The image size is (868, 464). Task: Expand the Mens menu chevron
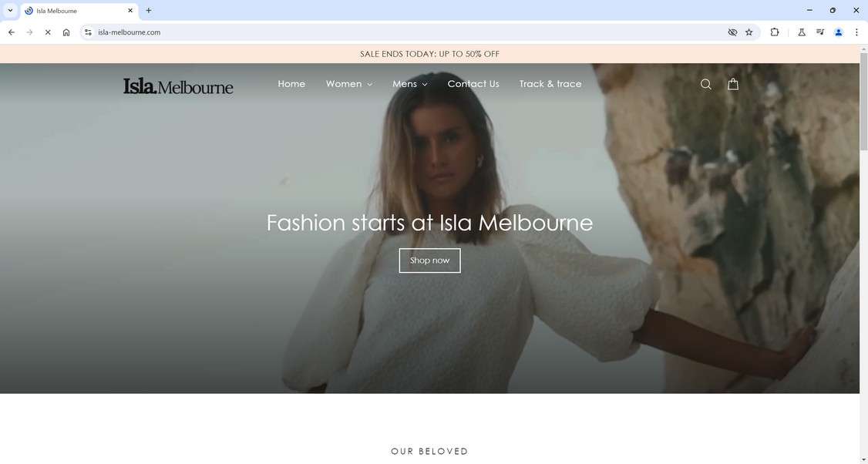pos(425,84)
